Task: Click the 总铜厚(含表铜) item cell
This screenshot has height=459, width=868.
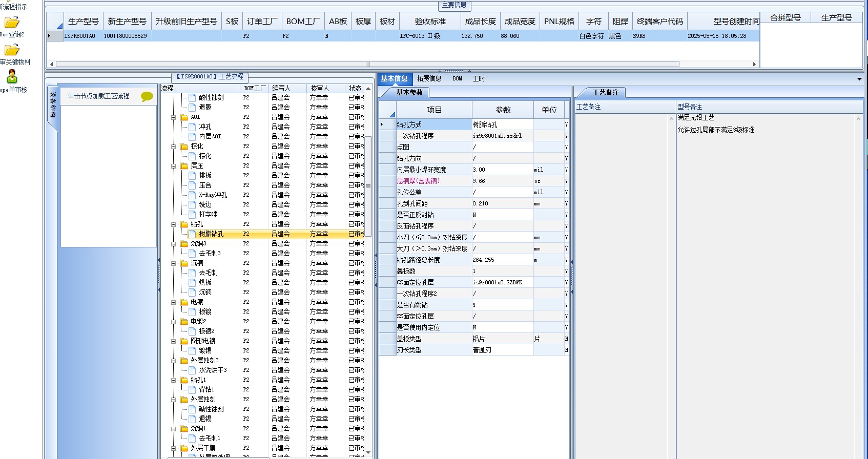Action: [433, 181]
